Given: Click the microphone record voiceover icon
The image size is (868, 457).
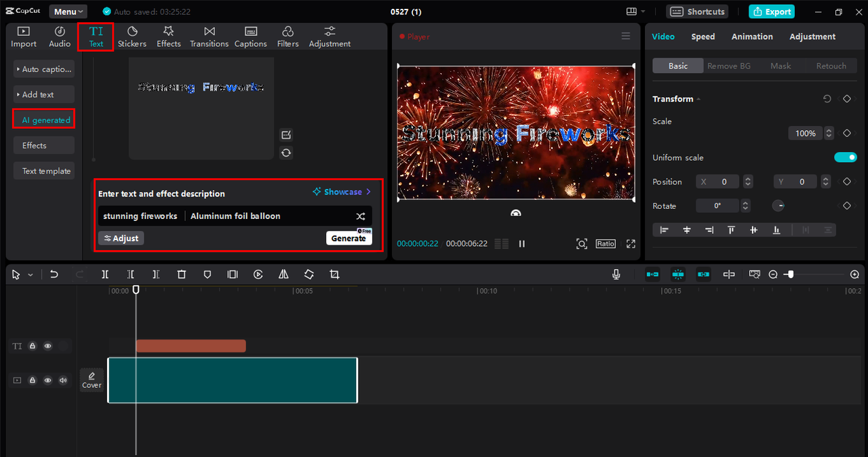Looking at the screenshot, I should [616, 275].
